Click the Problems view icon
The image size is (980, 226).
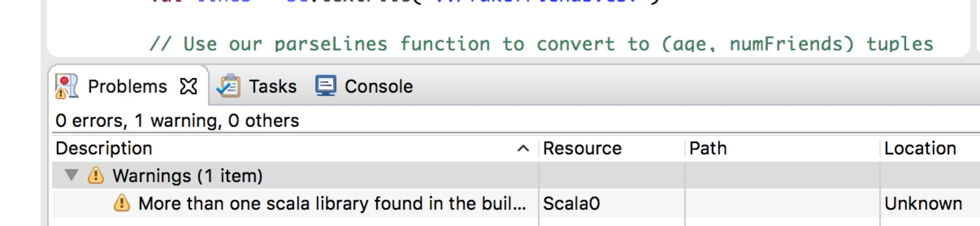[66, 86]
